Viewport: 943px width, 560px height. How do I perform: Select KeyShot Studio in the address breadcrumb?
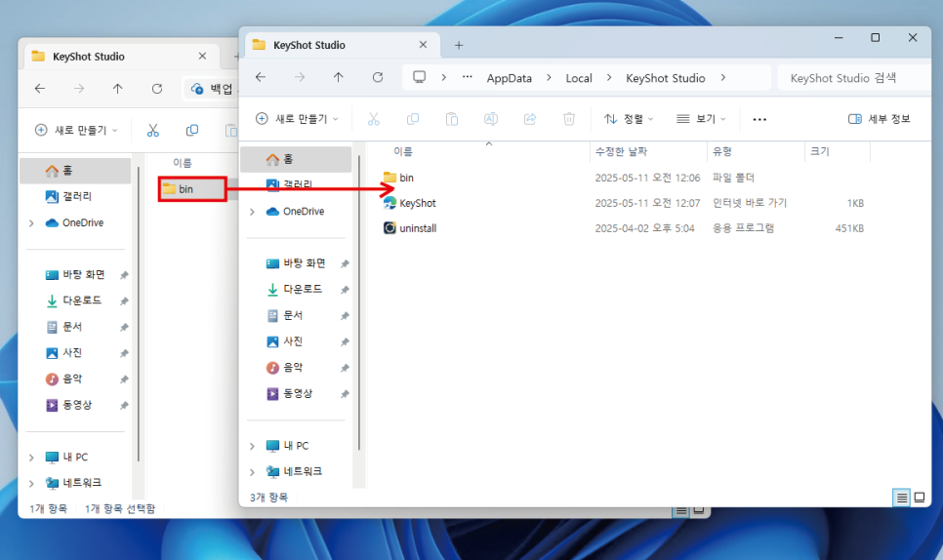[x=665, y=78]
